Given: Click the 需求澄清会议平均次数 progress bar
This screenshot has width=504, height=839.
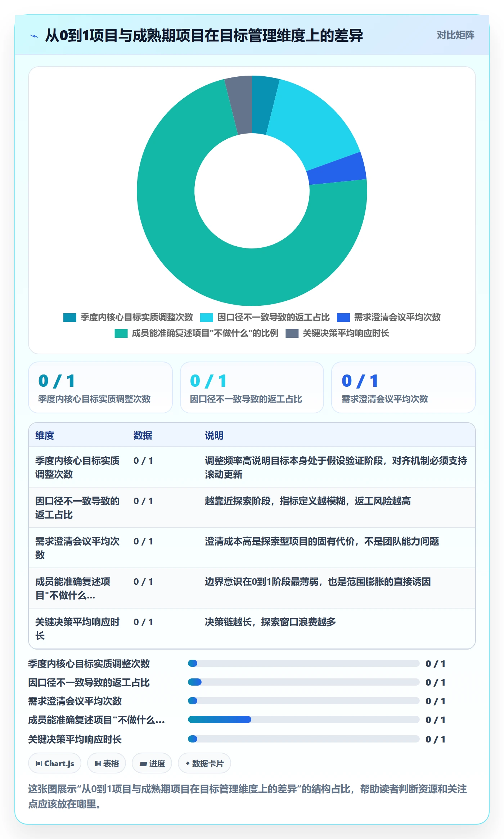Looking at the screenshot, I should tap(303, 701).
